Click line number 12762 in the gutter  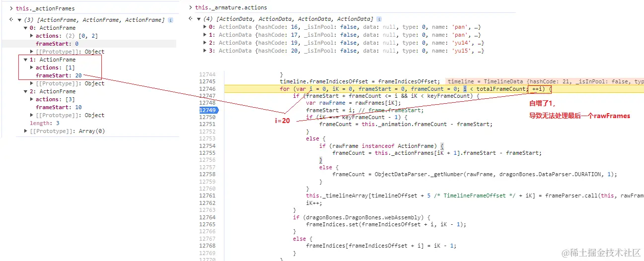(207, 203)
